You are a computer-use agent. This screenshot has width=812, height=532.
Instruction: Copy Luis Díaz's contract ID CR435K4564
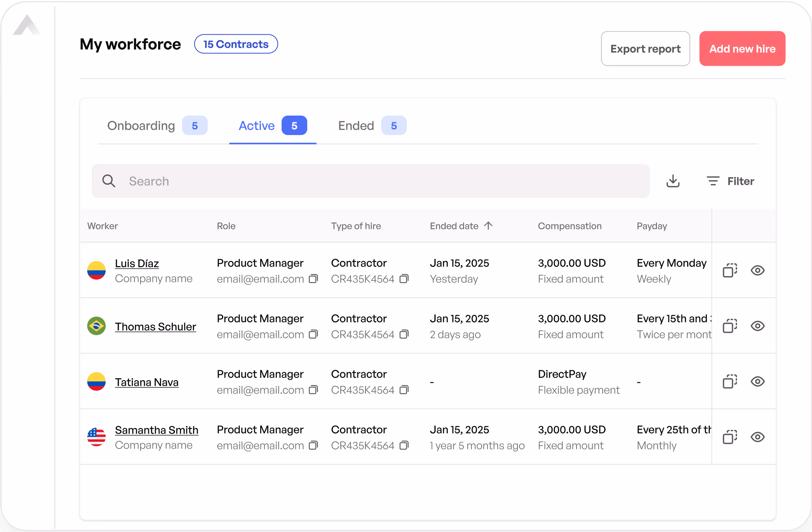[x=404, y=279]
